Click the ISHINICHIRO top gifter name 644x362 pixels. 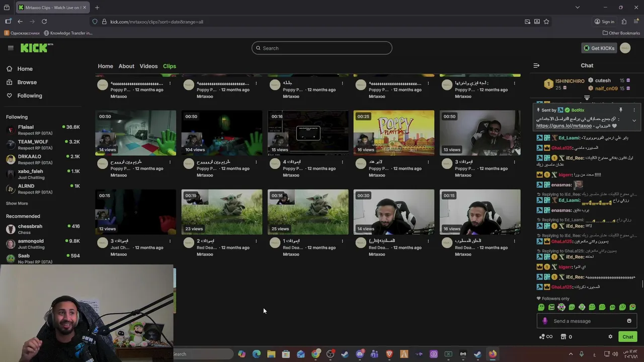tap(570, 81)
